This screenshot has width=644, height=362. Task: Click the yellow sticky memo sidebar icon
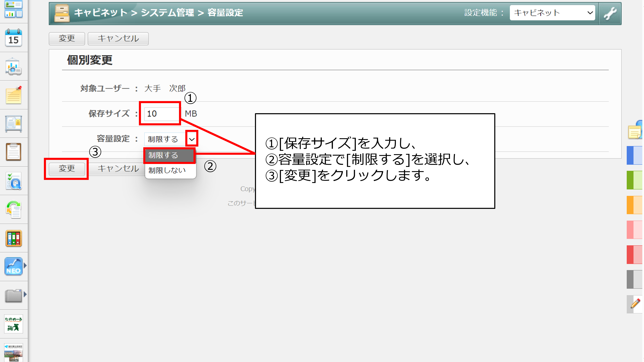(13, 95)
